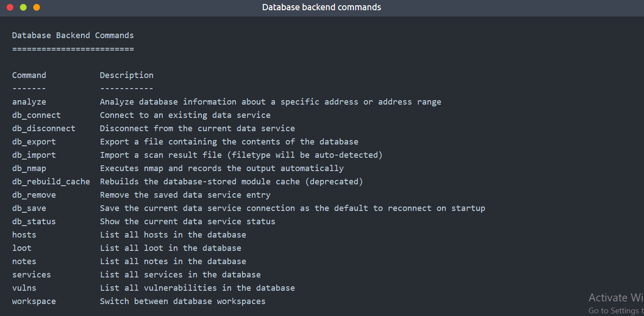
Task: Click the db_save command name
Action: click(x=29, y=208)
